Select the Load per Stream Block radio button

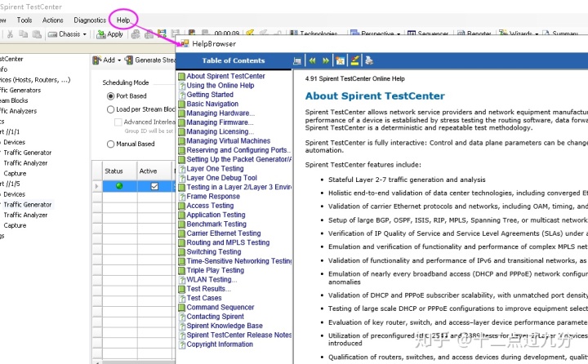pyautogui.click(x=110, y=109)
